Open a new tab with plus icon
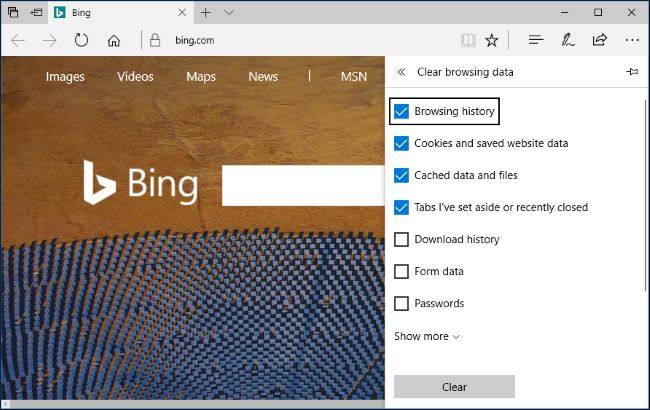Image resolution: width=650 pixels, height=410 pixels. point(206,12)
